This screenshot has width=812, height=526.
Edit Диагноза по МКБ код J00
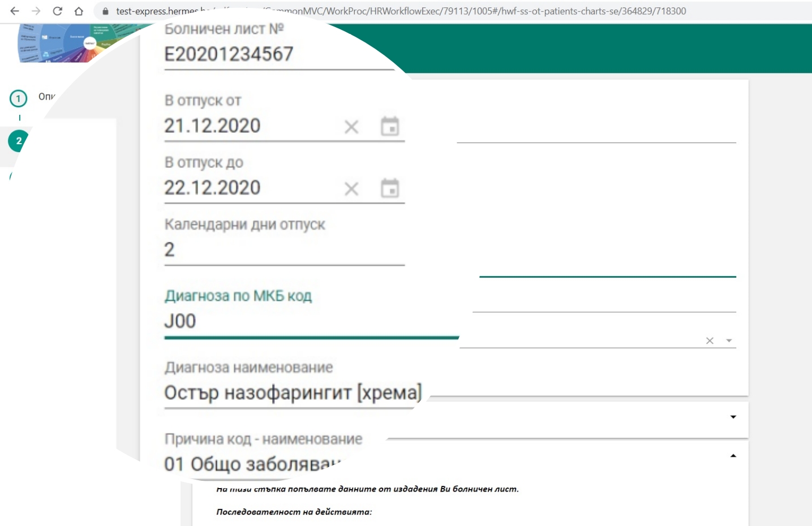[311, 321]
